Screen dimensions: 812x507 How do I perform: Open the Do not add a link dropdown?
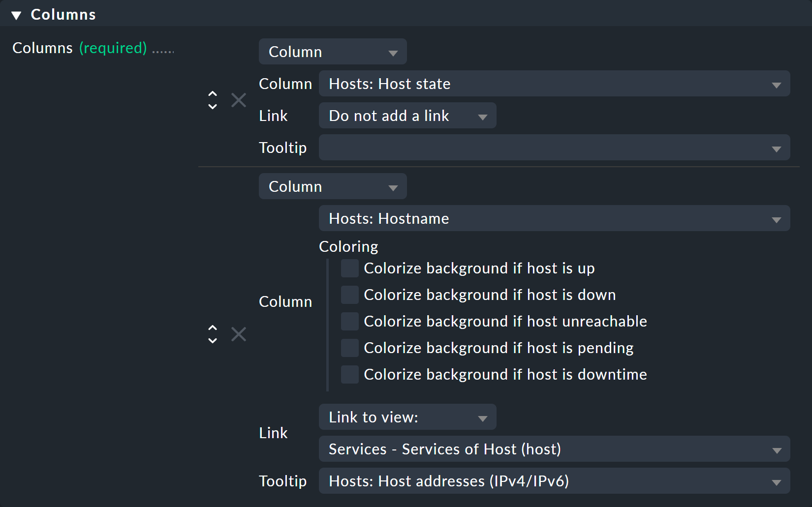(407, 116)
